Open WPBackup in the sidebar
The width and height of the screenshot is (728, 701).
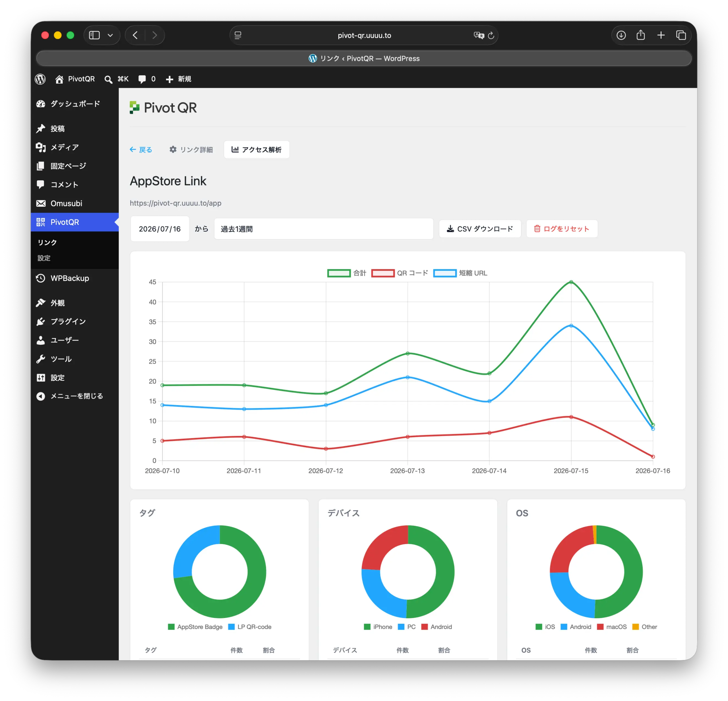75,278
